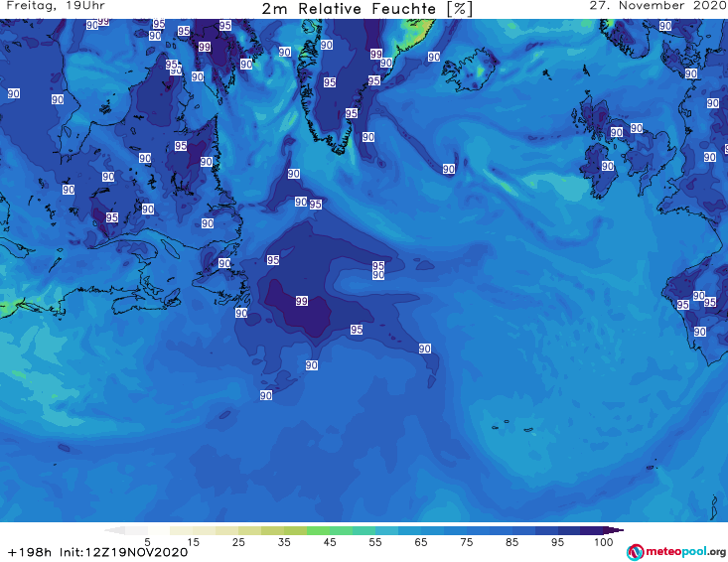Click the "Freitag, 19Uhr" time label
The image size is (728, 562).
56,6
